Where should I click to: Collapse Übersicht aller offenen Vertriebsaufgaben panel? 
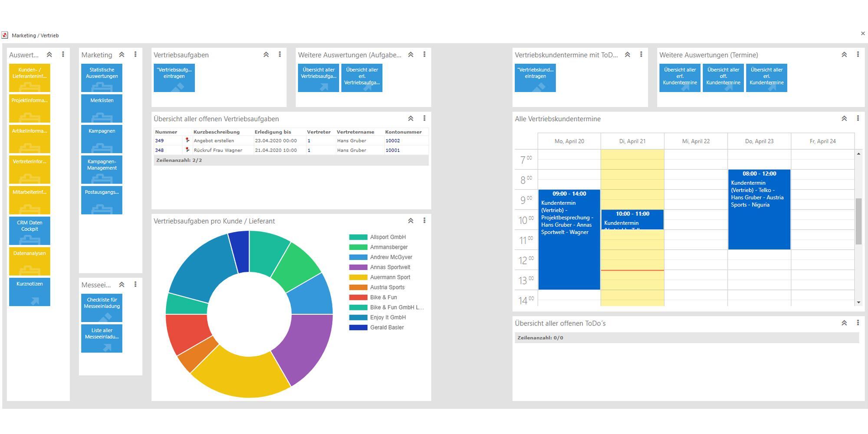tap(411, 118)
